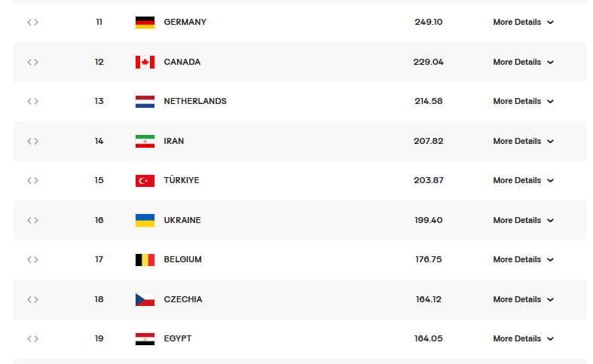Click the Türkiye flag icon
Viewport: 593px width, 364px height.
pos(145,181)
